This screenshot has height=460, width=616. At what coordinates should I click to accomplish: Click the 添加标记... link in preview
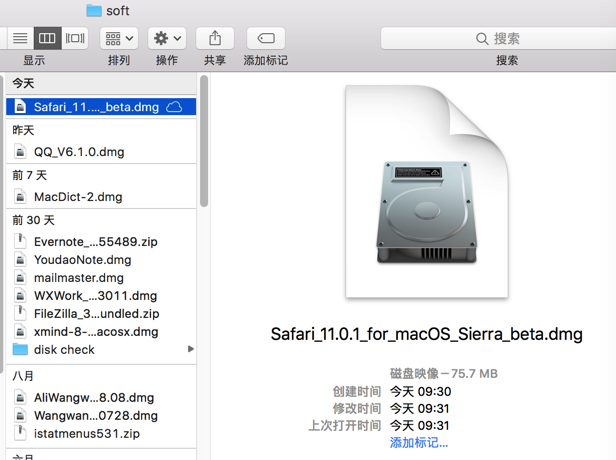(419, 443)
